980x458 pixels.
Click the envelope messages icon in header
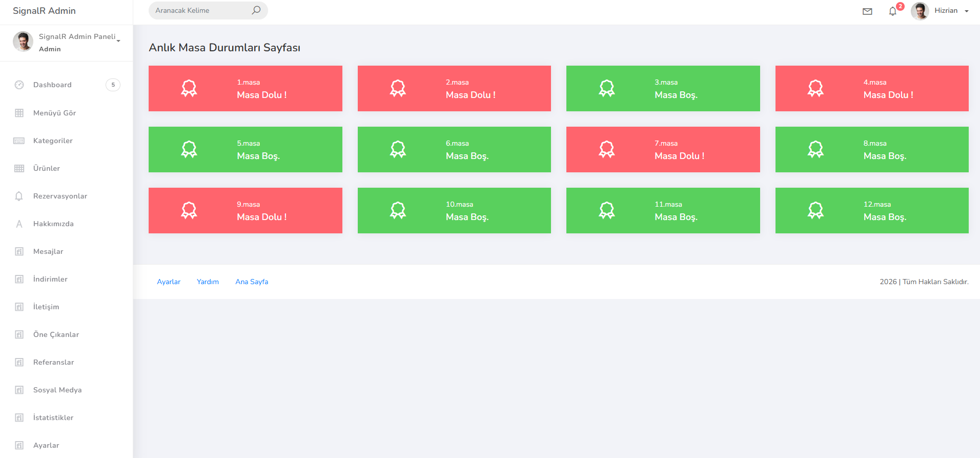pos(867,11)
